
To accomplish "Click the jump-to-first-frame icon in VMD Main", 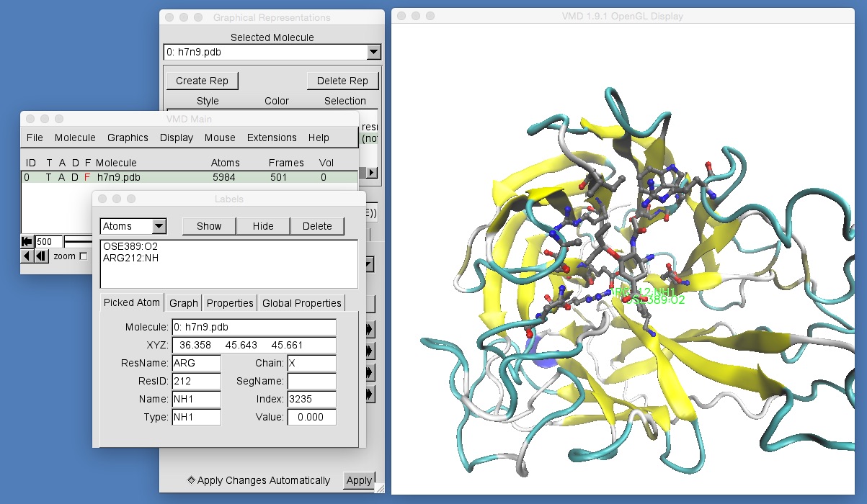I will pos(26,242).
